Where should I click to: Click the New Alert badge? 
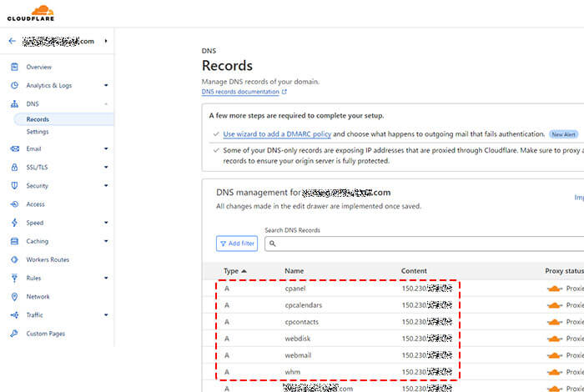point(563,134)
